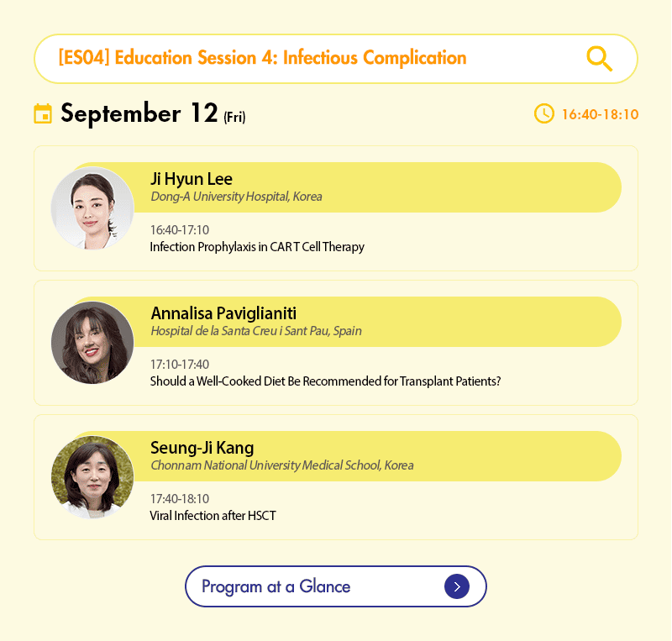
Task: Click the search magnifier icon
Action: [599, 59]
